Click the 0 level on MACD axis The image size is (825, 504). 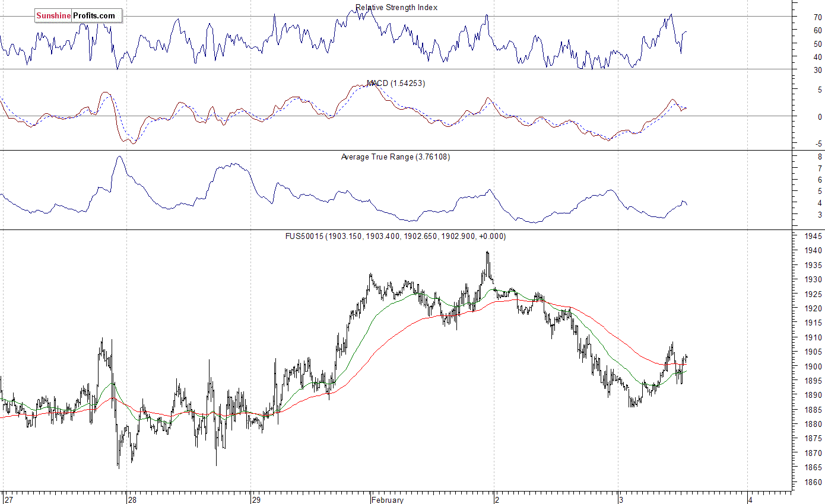click(x=820, y=117)
